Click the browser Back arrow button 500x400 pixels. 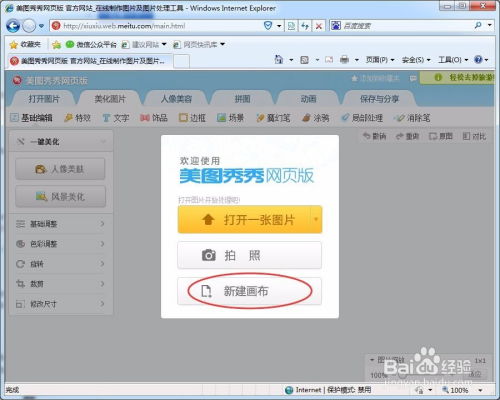(x=13, y=26)
